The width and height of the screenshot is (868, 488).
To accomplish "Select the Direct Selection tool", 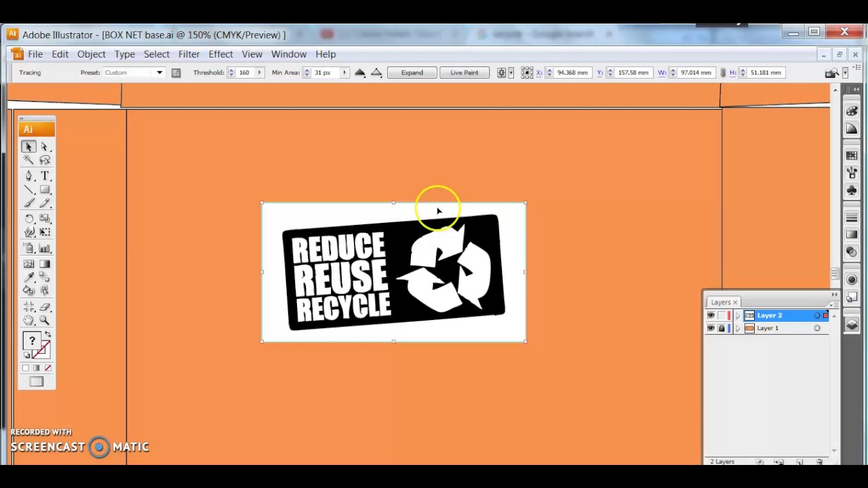I will pos(45,146).
